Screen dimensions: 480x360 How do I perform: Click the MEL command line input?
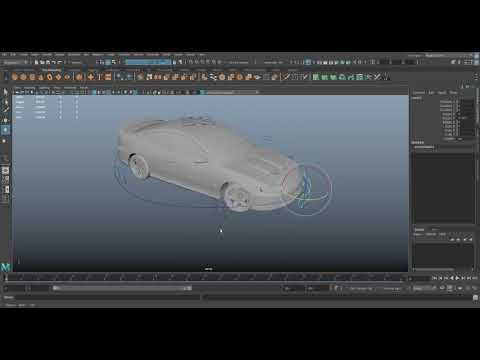[x=107, y=297]
